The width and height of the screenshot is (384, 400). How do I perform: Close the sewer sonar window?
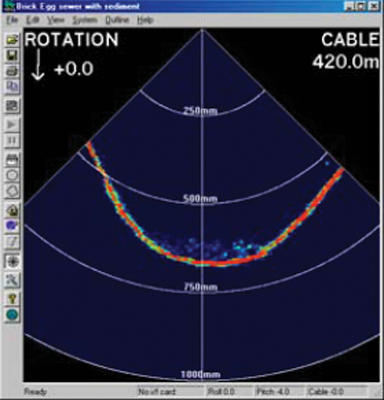click(x=374, y=6)
